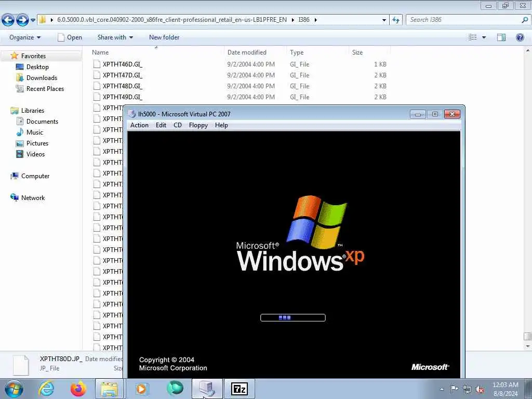The width and height of the screenshot is (532, 399).
Task: Select Libraries in navigation pane
Action: [x=33, y=111]
